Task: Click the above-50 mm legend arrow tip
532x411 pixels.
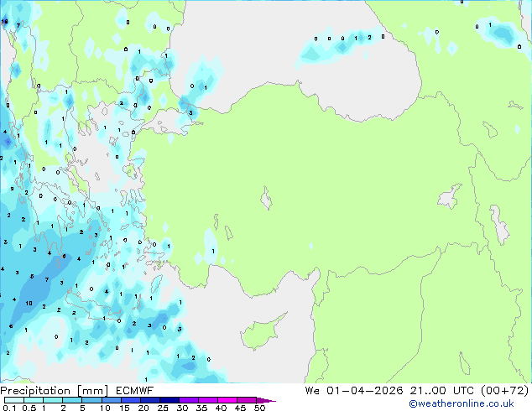Action: tap(266, 400)
